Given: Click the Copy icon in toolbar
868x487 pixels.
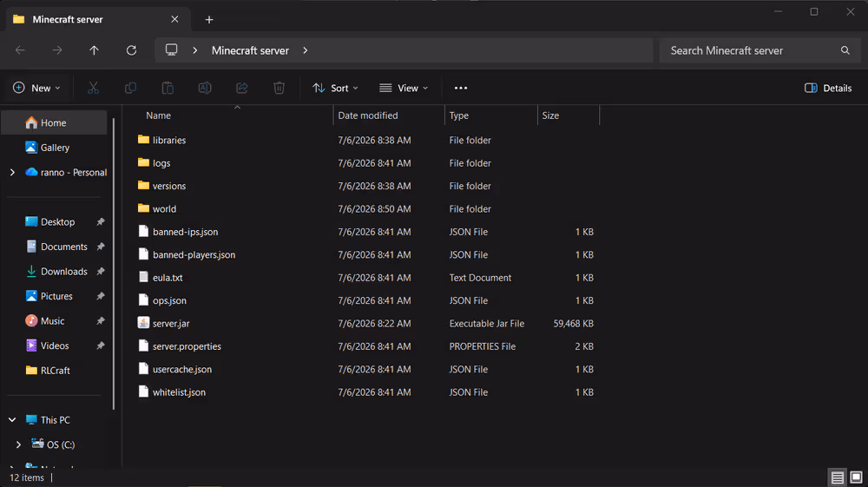Looking at the screenshot, I should click(x=131, y=88).
